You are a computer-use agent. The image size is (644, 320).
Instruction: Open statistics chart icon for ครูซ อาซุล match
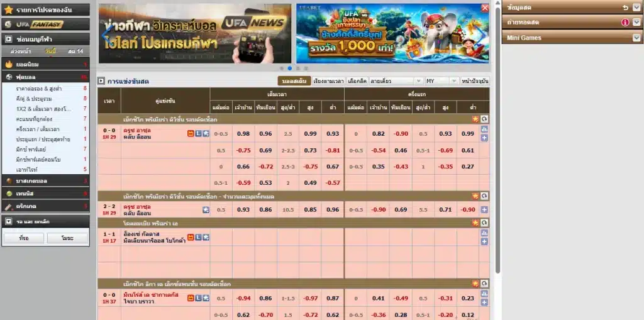point(484,130)
